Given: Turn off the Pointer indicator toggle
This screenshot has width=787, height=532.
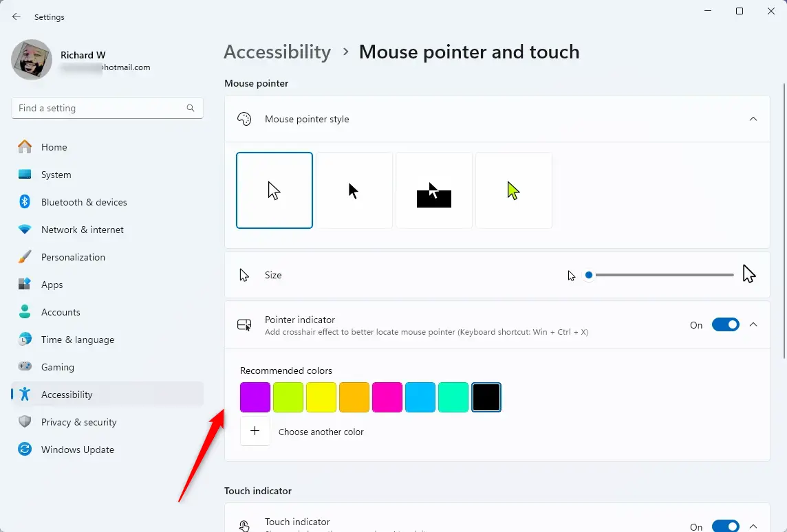Looking at the screenshot, I should click(725, 324).
